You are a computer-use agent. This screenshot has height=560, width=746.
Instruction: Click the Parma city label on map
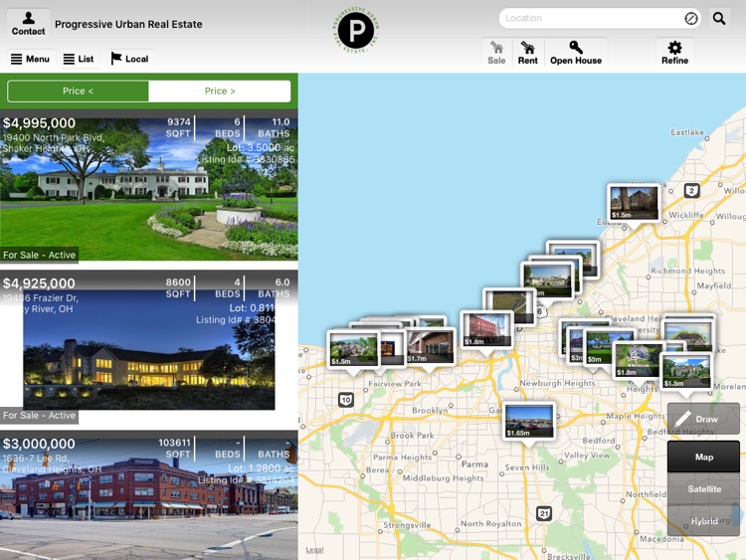(474, 464)
